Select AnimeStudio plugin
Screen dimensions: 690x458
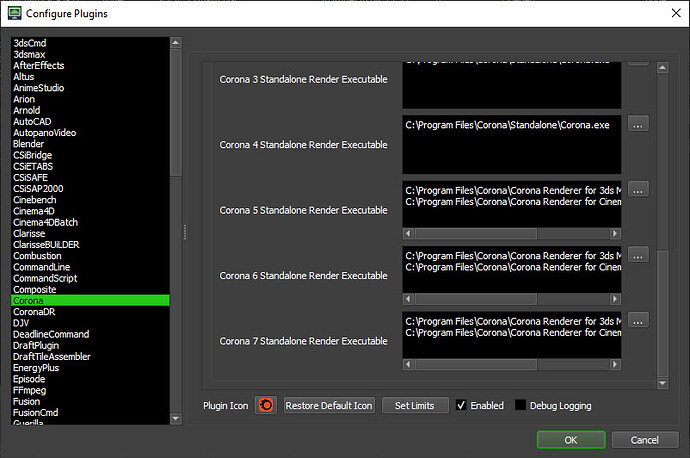pyautogui.click(x=90, y=88)
